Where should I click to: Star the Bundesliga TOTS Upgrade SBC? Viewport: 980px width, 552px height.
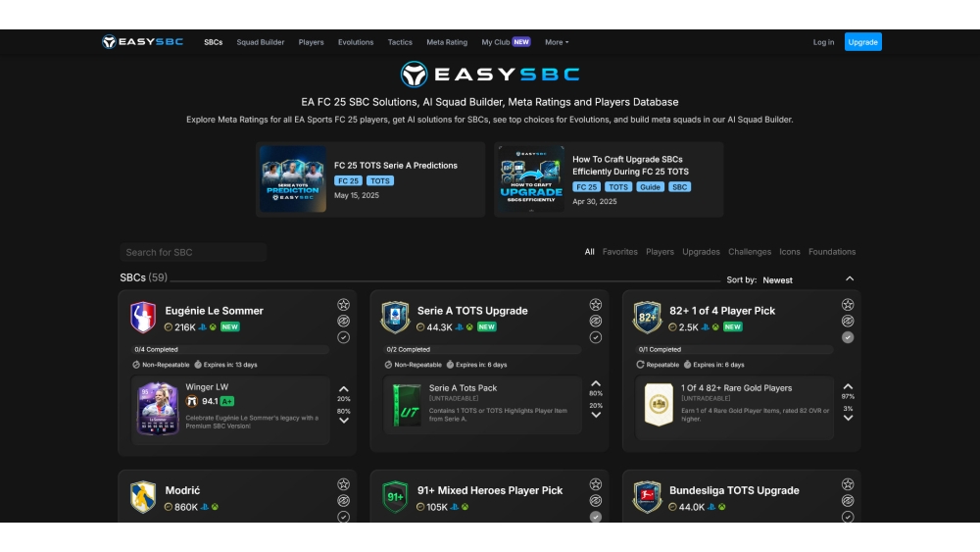click(x=848, y=484)
